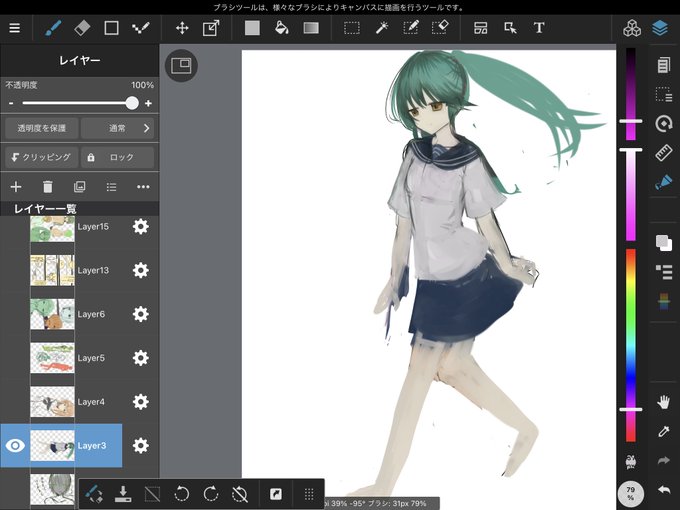Select Layer5 thumbnail
The height and width of the screenshot is (510, 680).
tap(52, 358)
